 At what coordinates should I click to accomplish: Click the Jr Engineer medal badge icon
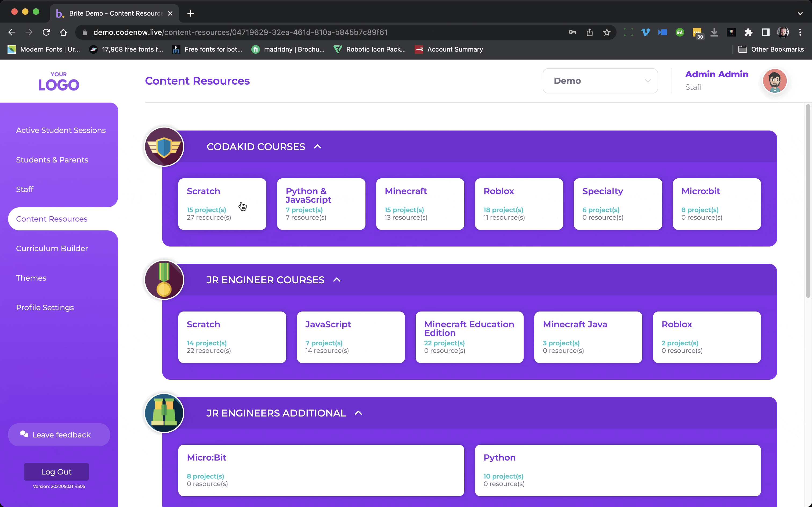[x=164, y=280]
